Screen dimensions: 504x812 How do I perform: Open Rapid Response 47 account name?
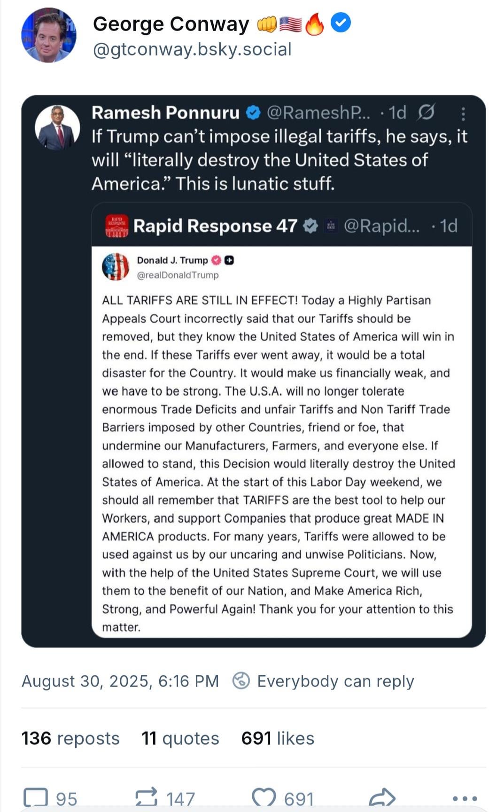coord(215,226)
